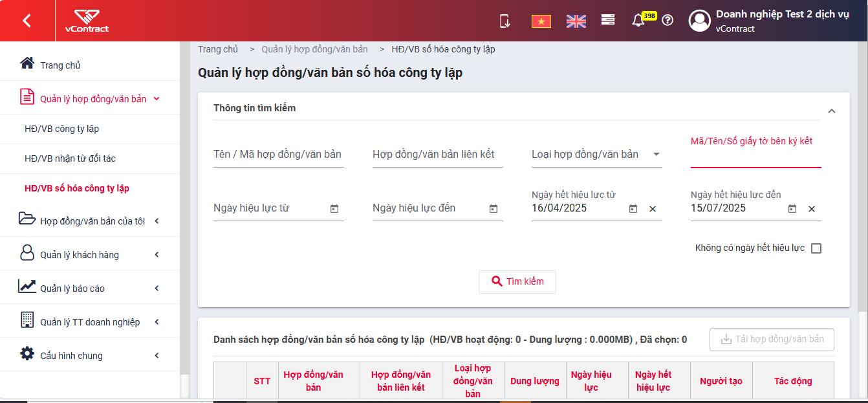Viewport: 868px width, 403px height.
Task: Collapse the Thông tin tìm kiếm panel
Action: [832, 111]
